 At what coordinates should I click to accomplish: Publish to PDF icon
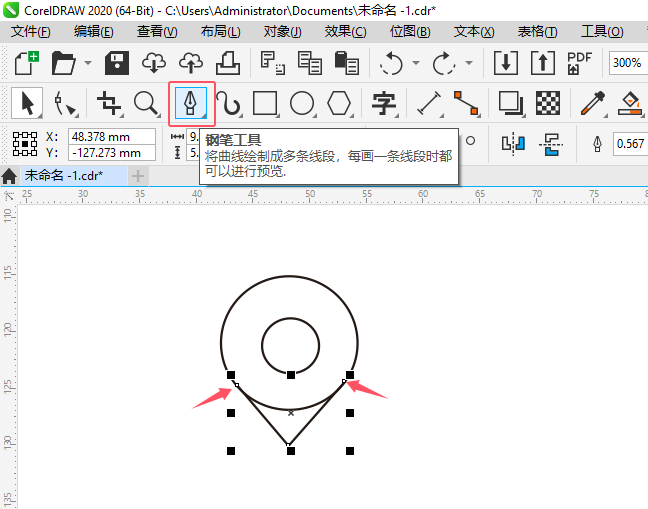point(579,63)
